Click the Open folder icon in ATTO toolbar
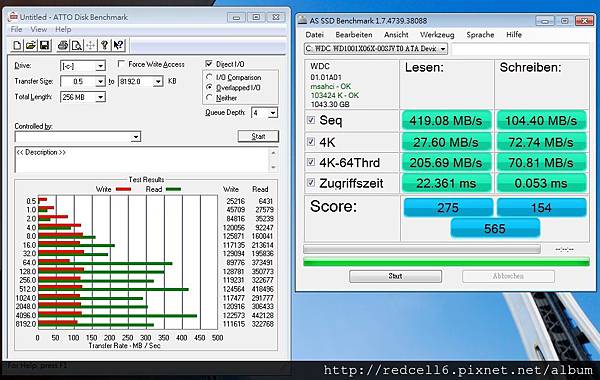This screenshot has height=380, width=600. point(31,45)
